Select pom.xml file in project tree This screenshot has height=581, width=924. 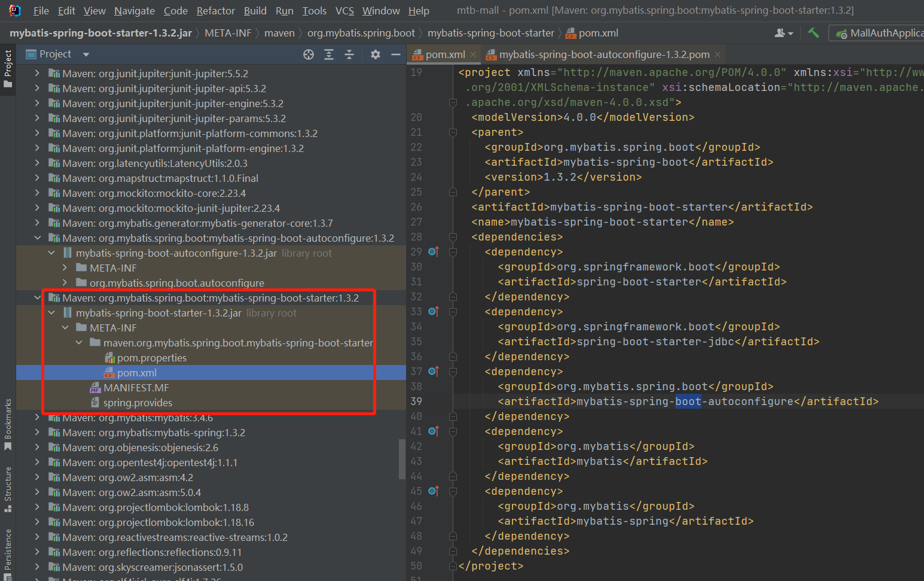(130, 373)
